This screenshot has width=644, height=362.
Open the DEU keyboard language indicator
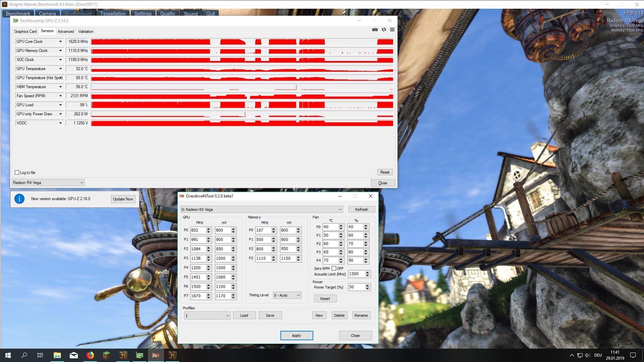[598, 355]
